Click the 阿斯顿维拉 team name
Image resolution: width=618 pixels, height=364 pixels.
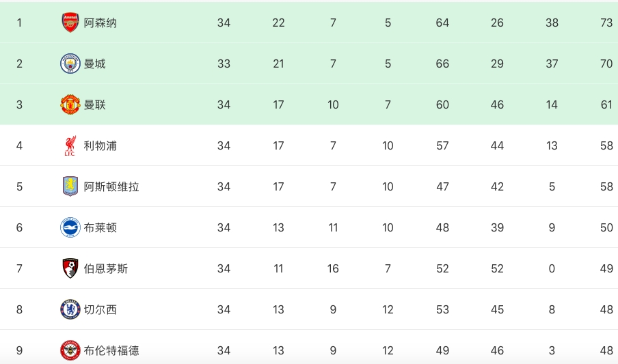coord(111,186)
